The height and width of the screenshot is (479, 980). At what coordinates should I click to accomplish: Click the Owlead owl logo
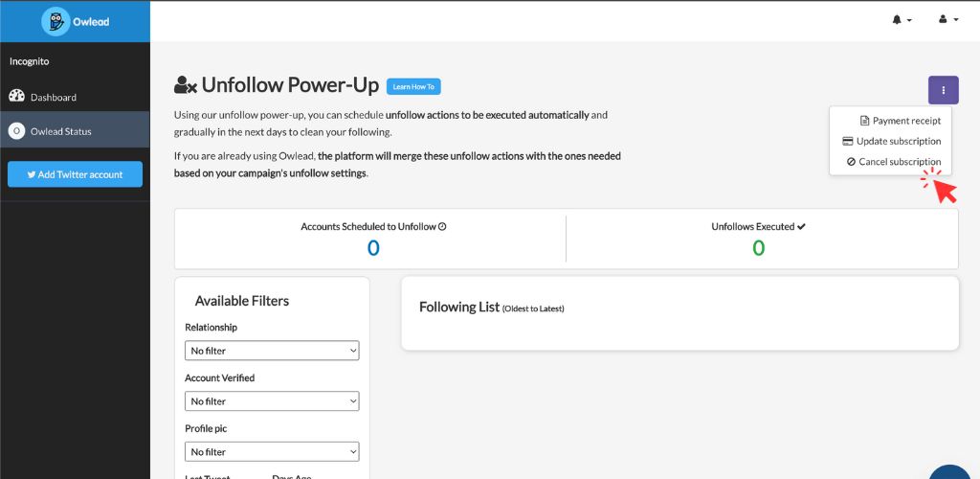(56, 21)
